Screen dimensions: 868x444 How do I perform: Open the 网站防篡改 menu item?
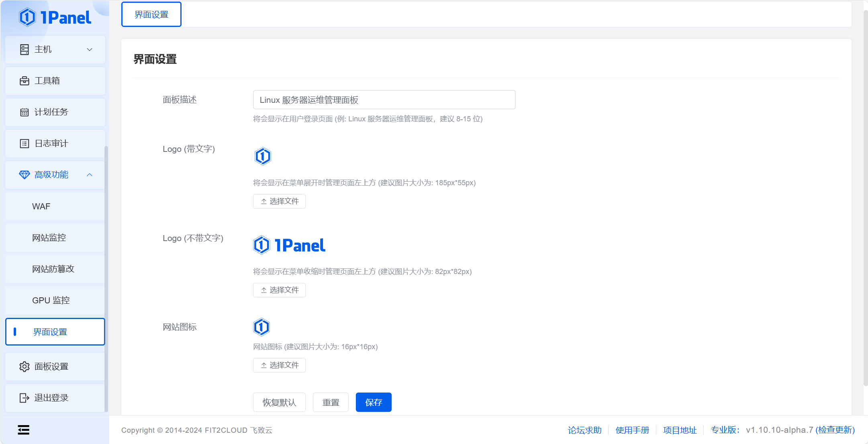[55, 269]
